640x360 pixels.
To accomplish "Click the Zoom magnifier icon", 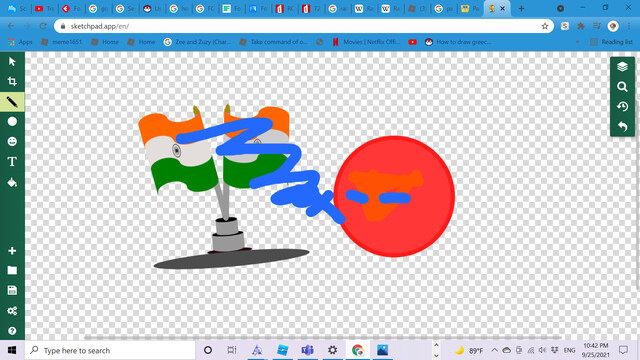I will tap(622, 87).
